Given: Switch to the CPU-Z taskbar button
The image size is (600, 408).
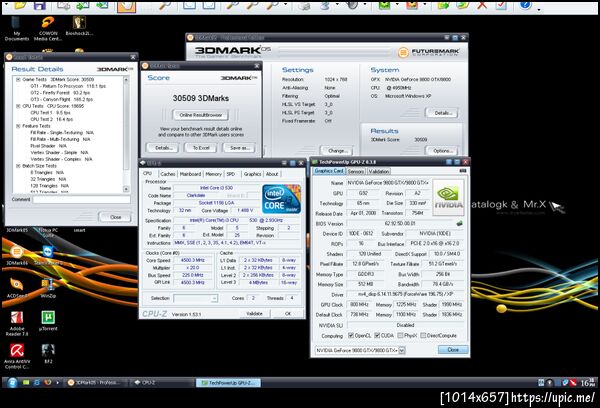Looking at the screenshot, I should pos(162,382).
